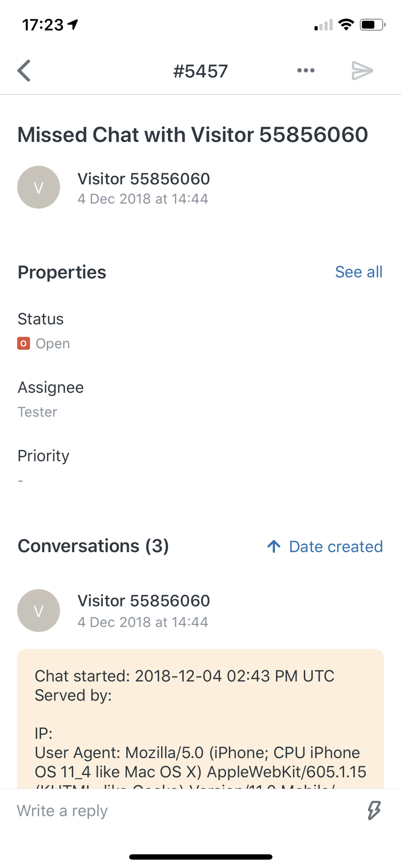The height and width of the screenshot is (868, 401).
Task: Tap the visitor avatar in ticket header
Action: pyautogui.click(x=39, y=187)
